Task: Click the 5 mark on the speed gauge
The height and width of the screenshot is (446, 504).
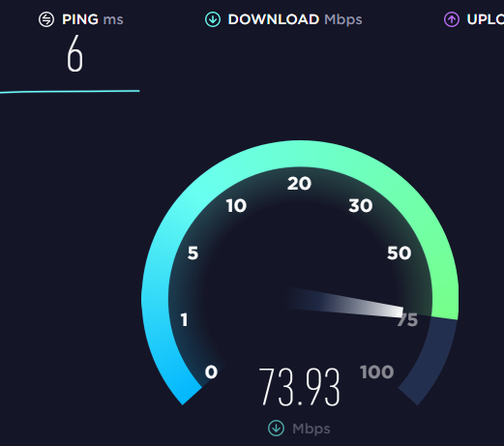Action: click(193, 253)
